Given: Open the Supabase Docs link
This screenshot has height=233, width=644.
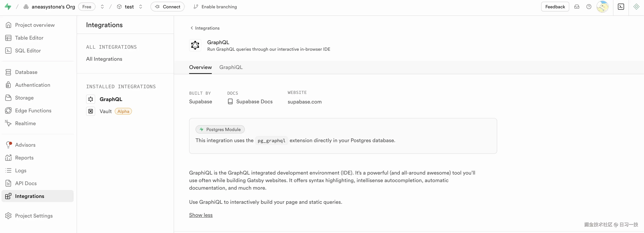Looking at the screenshot, I should pos(254,101).
